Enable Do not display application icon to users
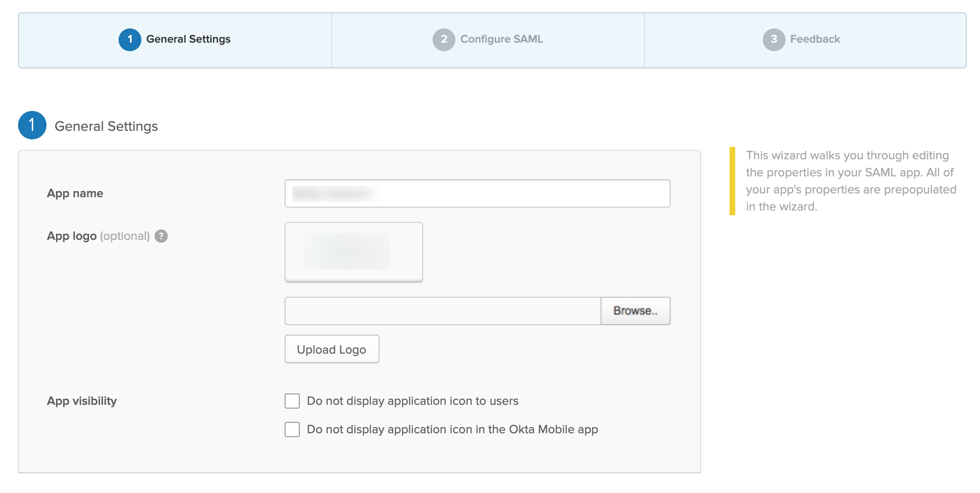This screenshot has width=980, height=493. tap(292, 401)
